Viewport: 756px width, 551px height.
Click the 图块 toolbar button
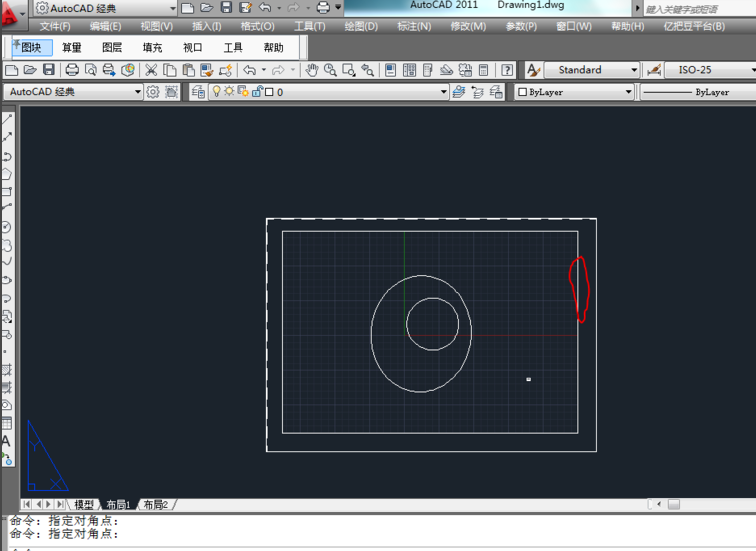click(31, 47)
